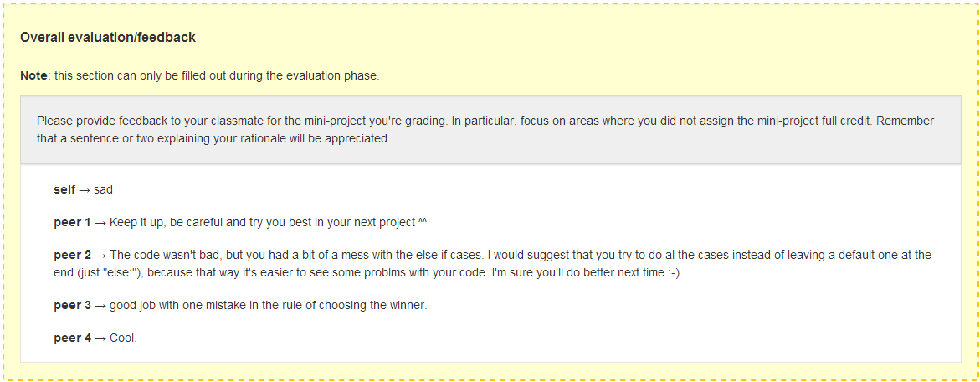
Task: Select the bold "self" label
Action: click(64, 190)
